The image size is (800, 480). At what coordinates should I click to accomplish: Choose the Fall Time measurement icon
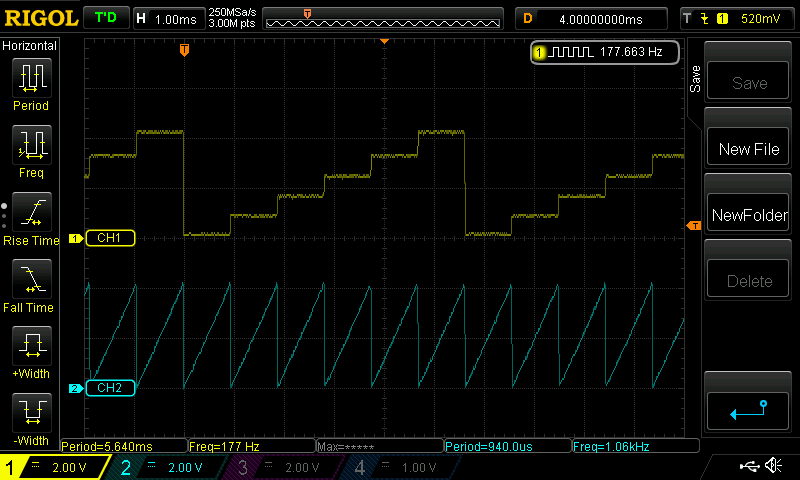tap(31, 280)
